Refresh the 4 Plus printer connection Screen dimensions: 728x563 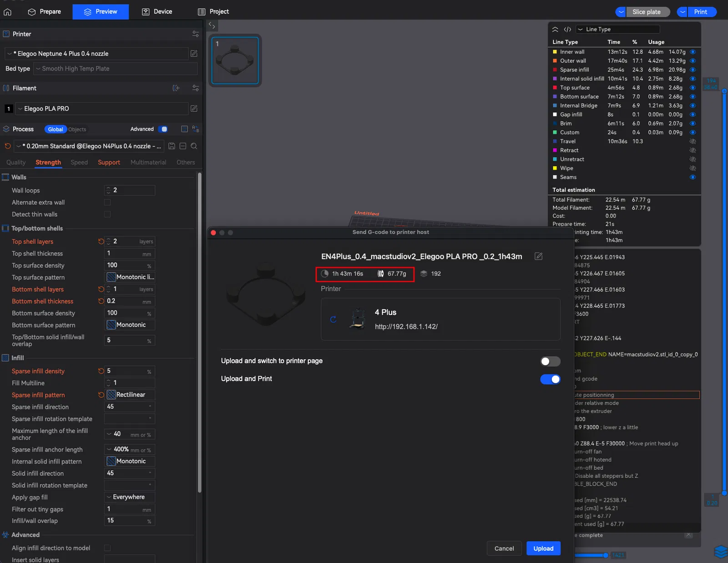pos(333,319)
